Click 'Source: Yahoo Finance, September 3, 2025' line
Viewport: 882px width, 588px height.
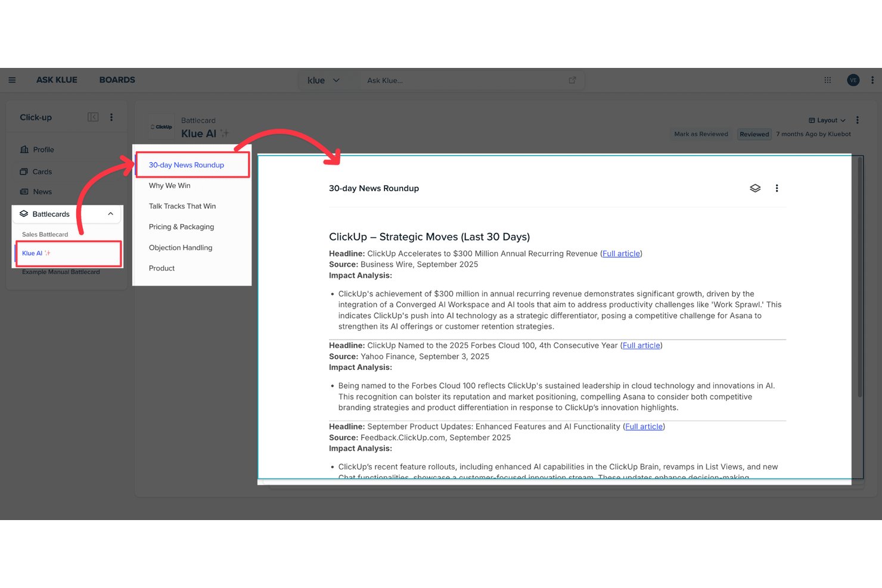[409, 356]
